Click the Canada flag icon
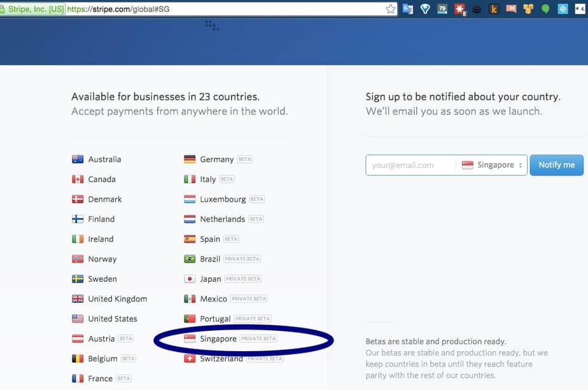Viewport: 588px width, 390px height. point(78,179)
